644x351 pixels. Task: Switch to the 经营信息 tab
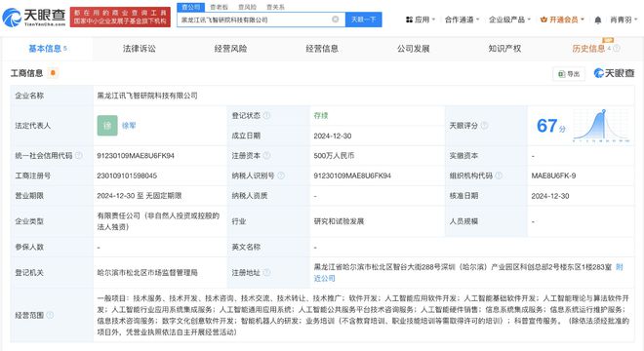pos(322,49)
